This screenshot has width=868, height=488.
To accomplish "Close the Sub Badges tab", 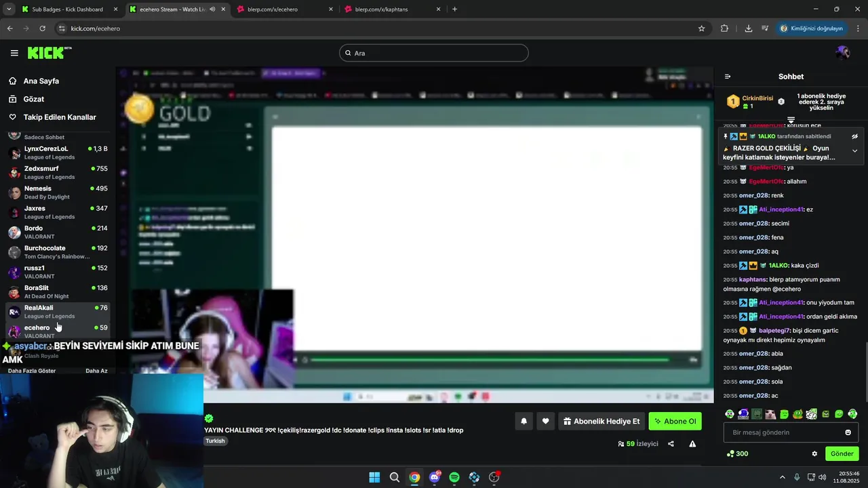I will coord(115,9).
